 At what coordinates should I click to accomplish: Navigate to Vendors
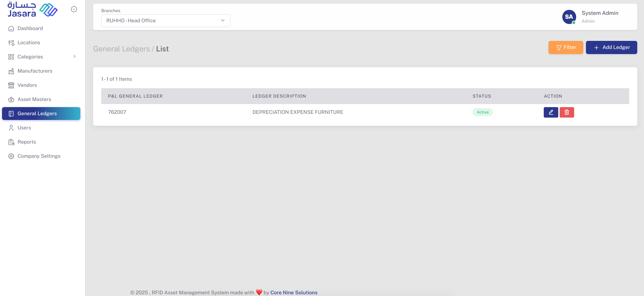point(27,85)
